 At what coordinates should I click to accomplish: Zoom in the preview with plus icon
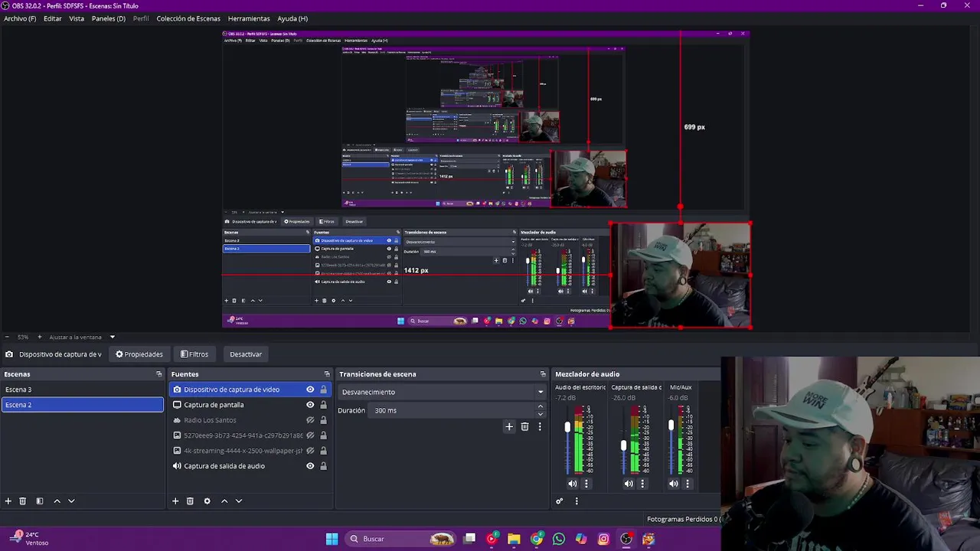(x=41, y=337)
